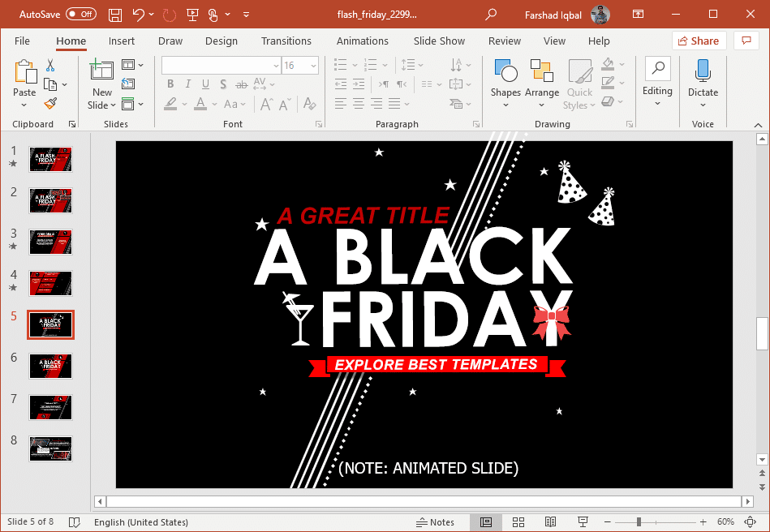770x532 pixels.
Task: Open the Animations tab
Action: tap(362, 41)
